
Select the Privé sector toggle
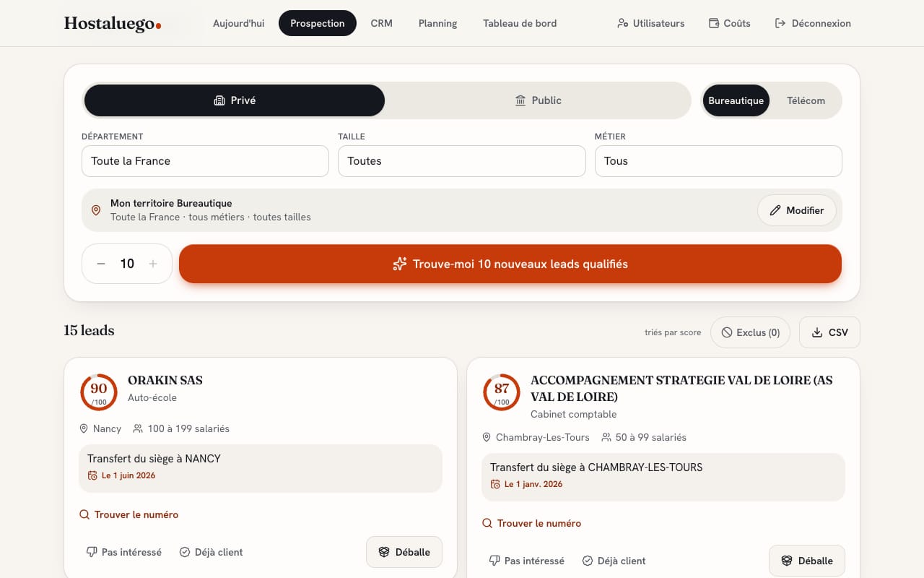(235, 100)
